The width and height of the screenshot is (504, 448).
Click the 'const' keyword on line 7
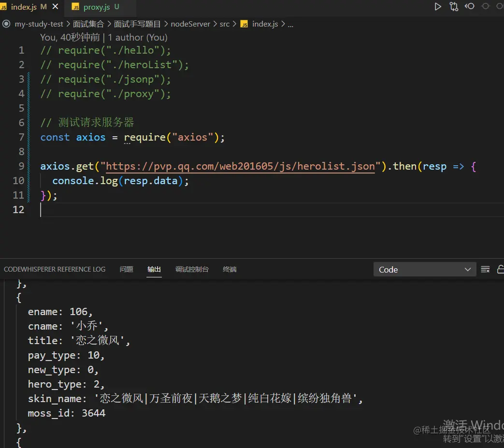pyautogui.click(x=55, y=137)
